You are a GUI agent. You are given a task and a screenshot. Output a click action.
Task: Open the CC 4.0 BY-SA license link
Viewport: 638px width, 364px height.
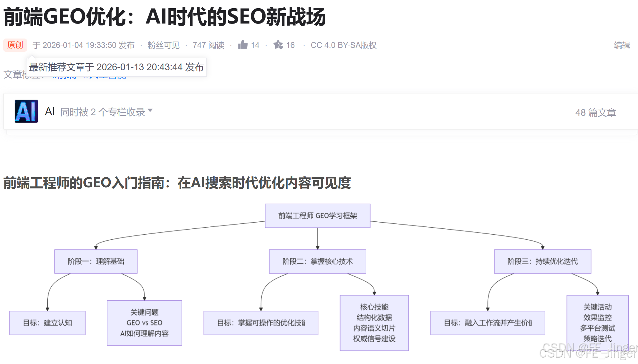(x=344, y=45)
